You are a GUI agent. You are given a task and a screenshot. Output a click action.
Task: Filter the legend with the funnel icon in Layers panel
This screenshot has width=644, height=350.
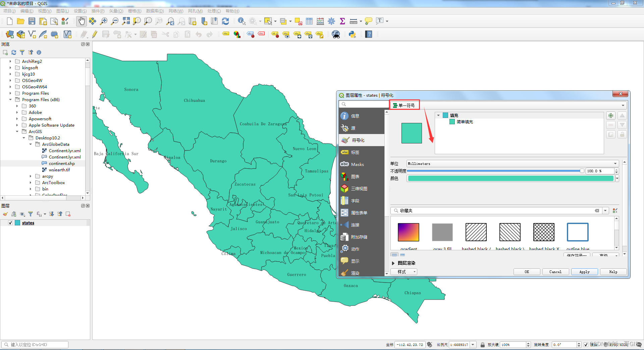click(31, 214)
